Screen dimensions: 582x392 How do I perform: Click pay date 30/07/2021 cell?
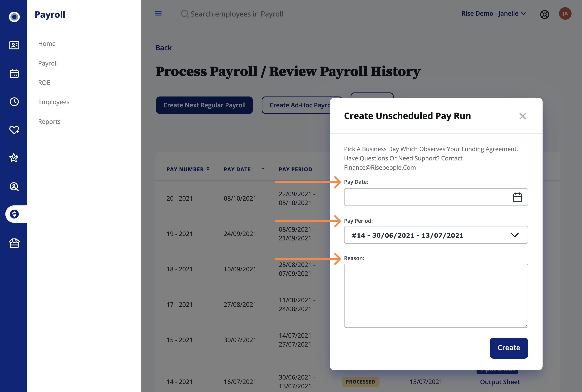click(240, 340)
